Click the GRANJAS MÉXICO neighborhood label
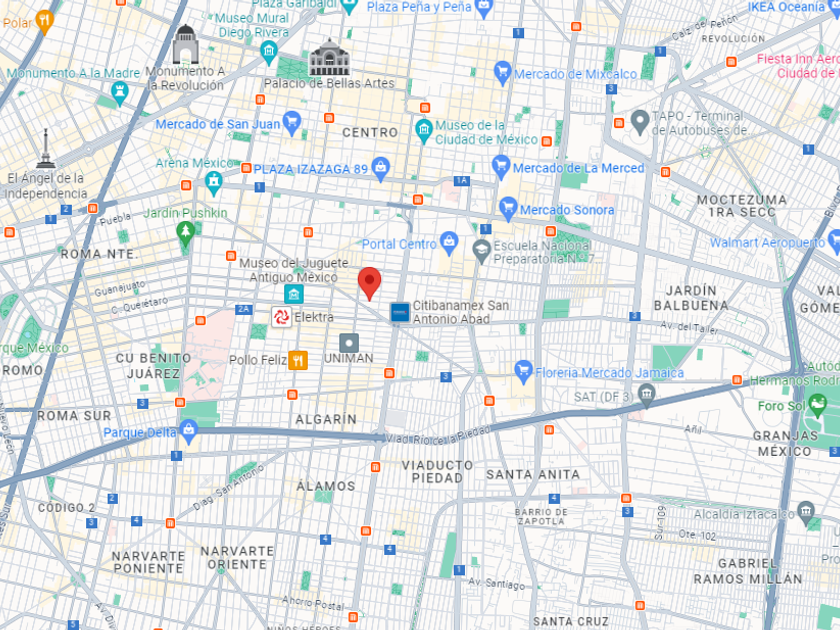The height and width of the screenshot is (630, 840). click(785, 444)
